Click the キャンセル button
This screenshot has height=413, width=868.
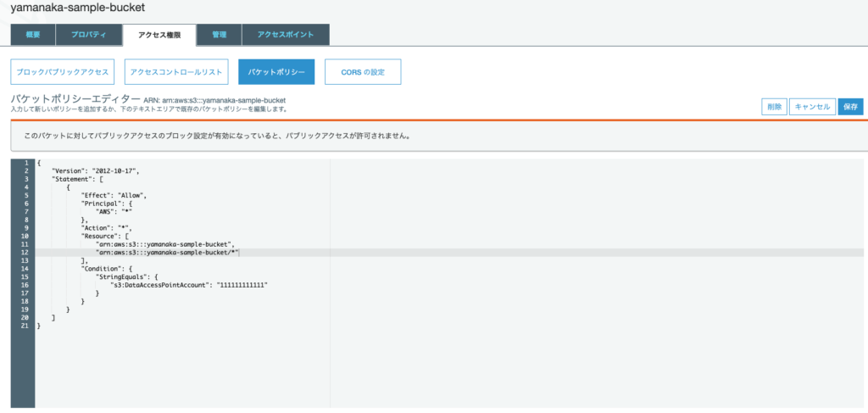[x=812, y=107]
